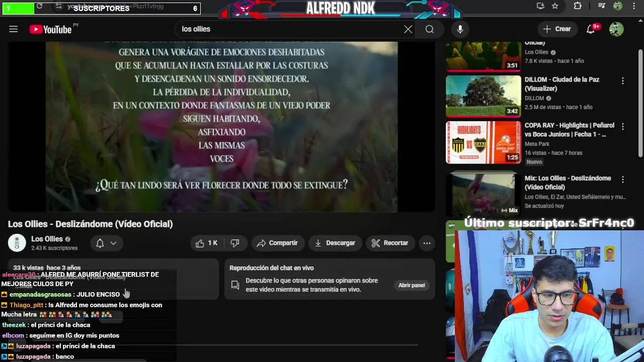Viewport: 644px width, 362px height.
Task: Download the video via Descargar
Action: pos(335,243)
